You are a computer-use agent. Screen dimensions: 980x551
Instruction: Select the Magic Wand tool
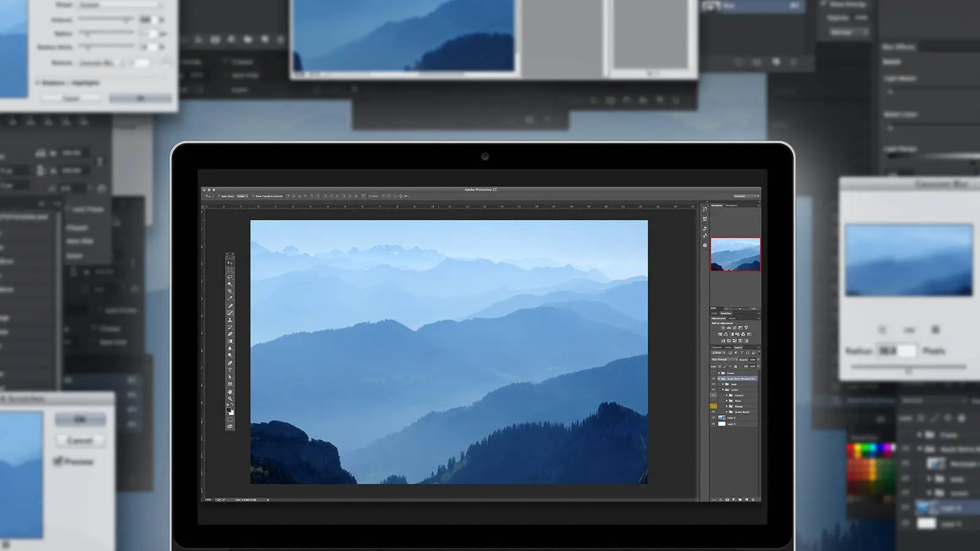tap(230, 284)
